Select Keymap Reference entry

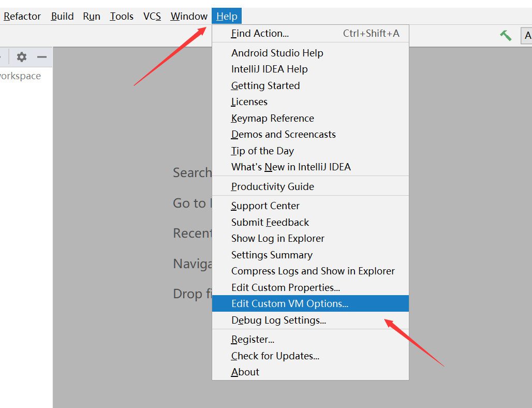coord(272,119)
